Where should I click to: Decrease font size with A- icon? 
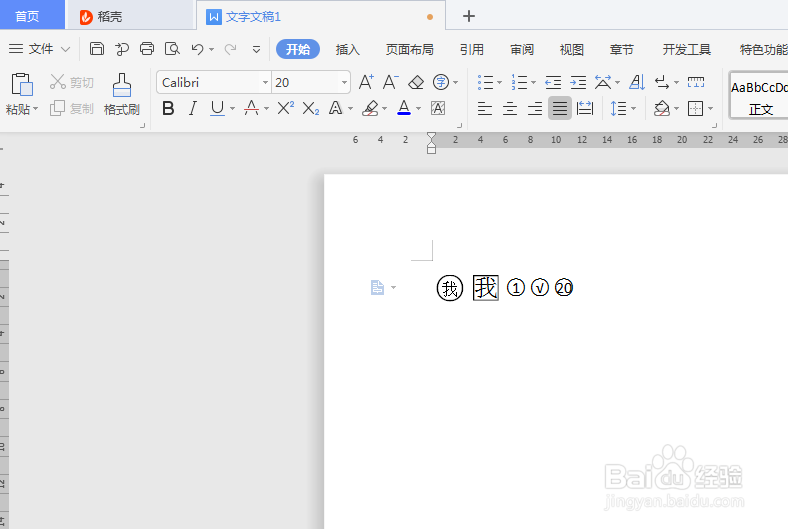coord(390,82)
